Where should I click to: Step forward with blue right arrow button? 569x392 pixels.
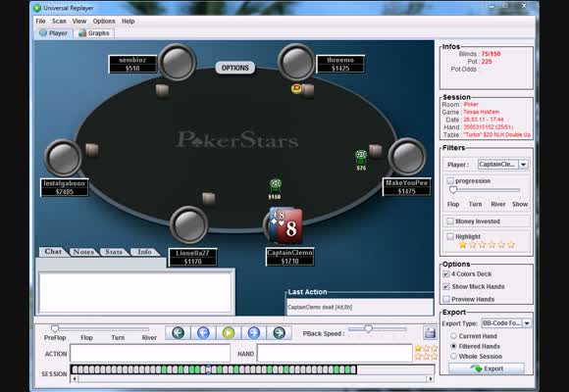click(254, 332)
